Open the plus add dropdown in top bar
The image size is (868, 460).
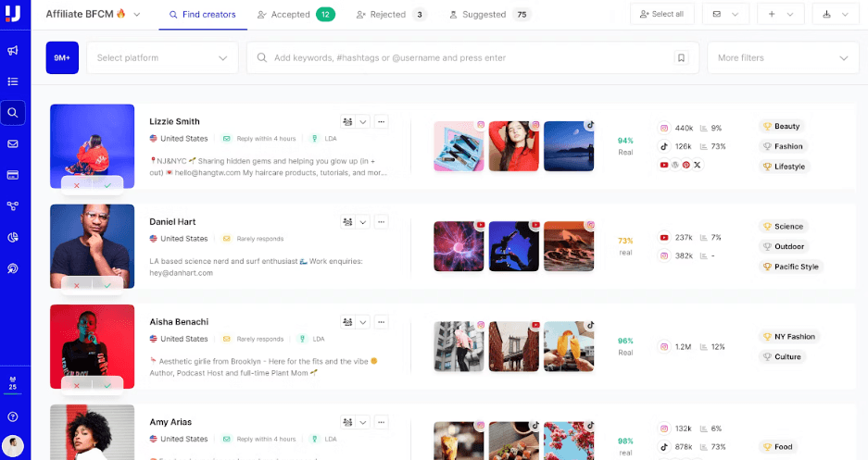[781, 15]
